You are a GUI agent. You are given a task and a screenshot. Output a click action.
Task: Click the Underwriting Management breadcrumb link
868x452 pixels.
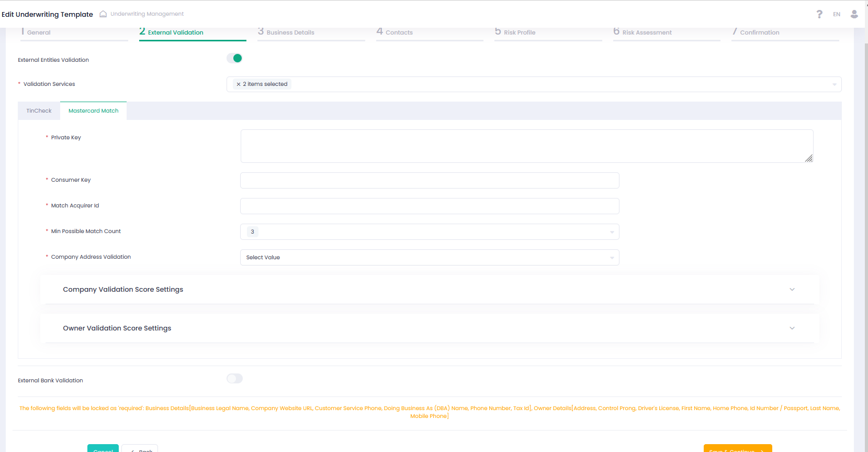point(147,14)
